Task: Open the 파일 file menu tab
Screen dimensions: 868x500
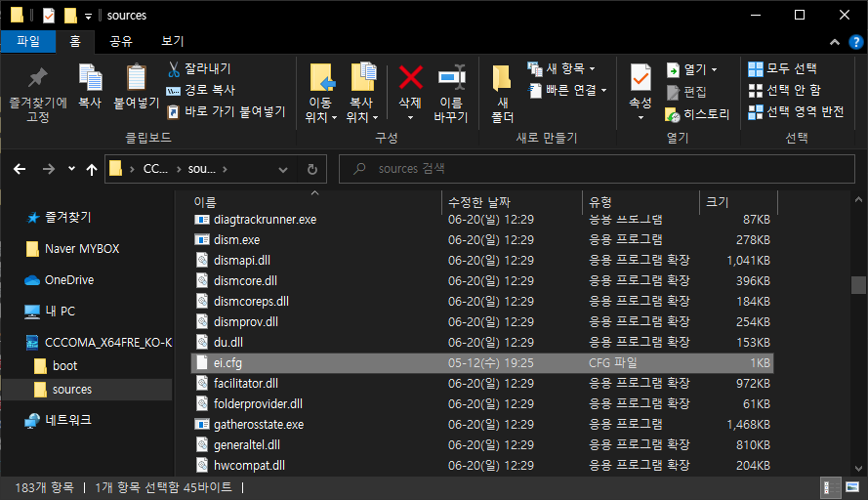Action: pos(28,42)
